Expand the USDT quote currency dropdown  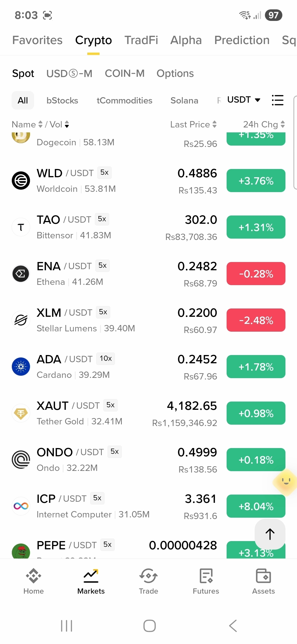tap(244, 100)
